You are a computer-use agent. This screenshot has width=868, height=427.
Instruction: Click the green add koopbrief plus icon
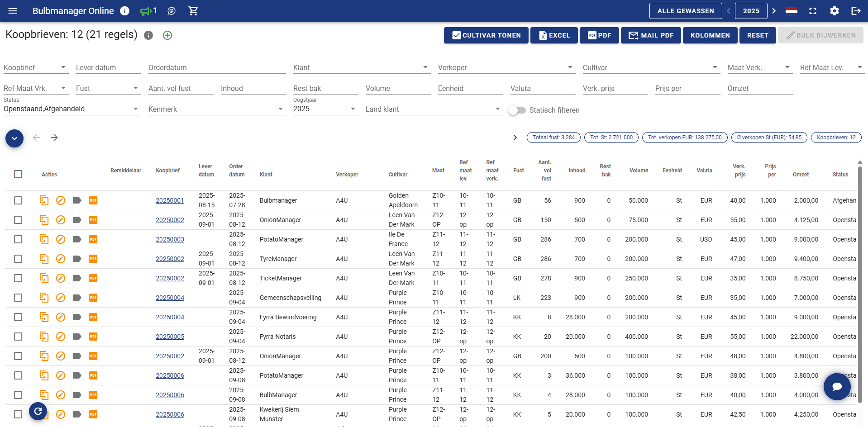point(167,35)
